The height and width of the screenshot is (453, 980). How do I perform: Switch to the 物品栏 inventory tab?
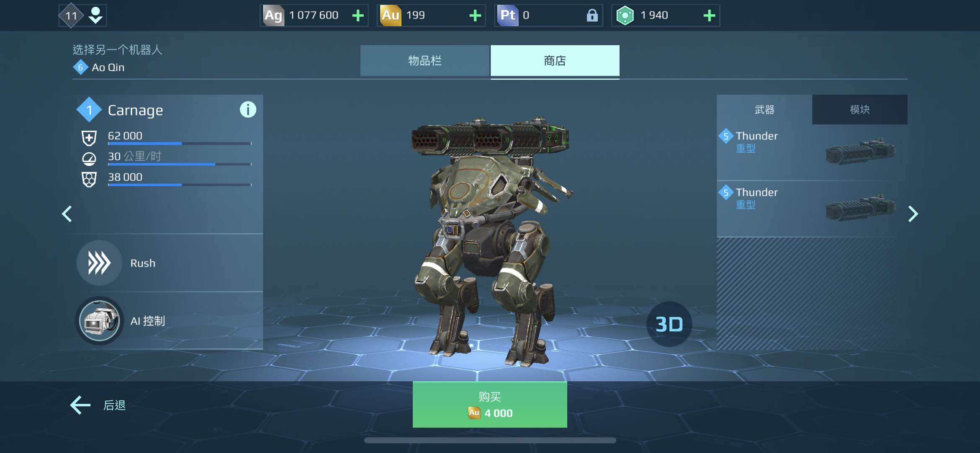coord(425,61)
